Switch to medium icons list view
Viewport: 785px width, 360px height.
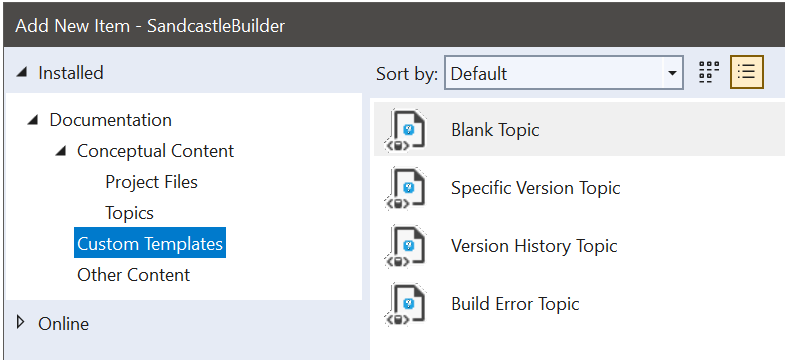coord(746,73)
